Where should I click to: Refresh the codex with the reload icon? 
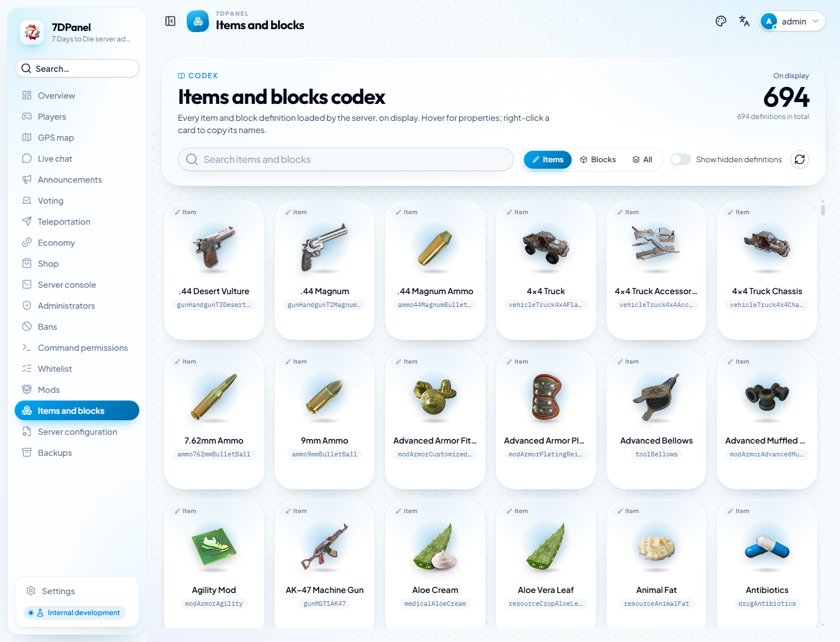click(800, 159)
